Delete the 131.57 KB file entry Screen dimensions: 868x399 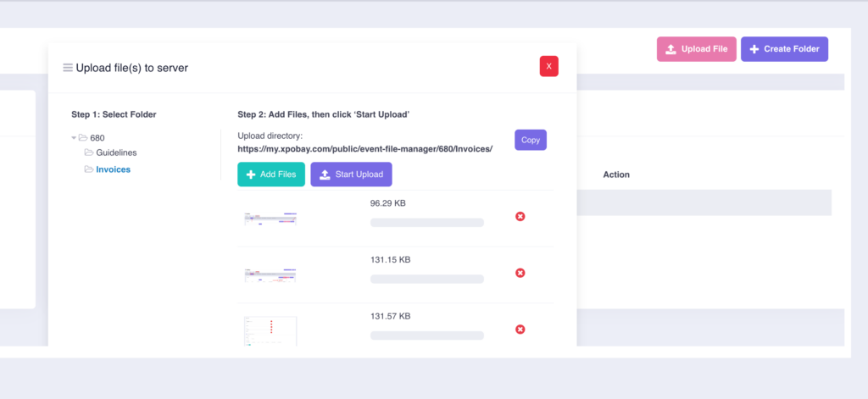(520, 330)
